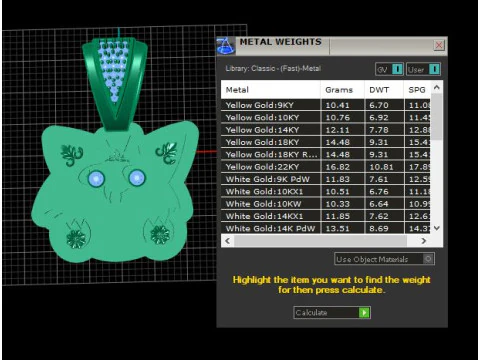Click the vertical scrollbar thumb
This screenshot has width=480, height=360.
tap(437, 117)
